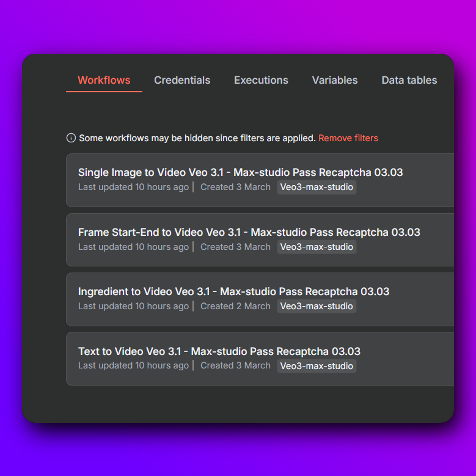This screenshot has width=476, height=476.
Task: Click Veo3-max-studio tag on Text to Video workflow
Action: click(x=317, y=366)
